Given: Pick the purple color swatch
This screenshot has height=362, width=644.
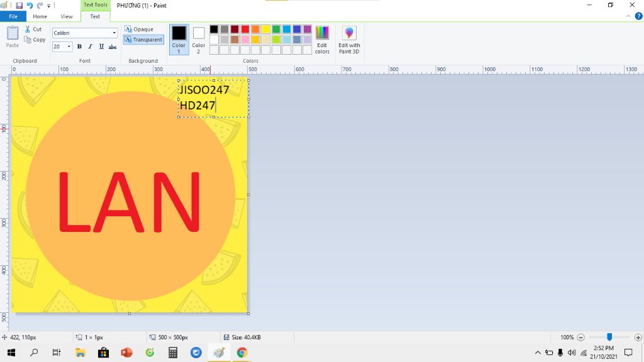Looking at the screenshot, I should (x=307, y=29).
